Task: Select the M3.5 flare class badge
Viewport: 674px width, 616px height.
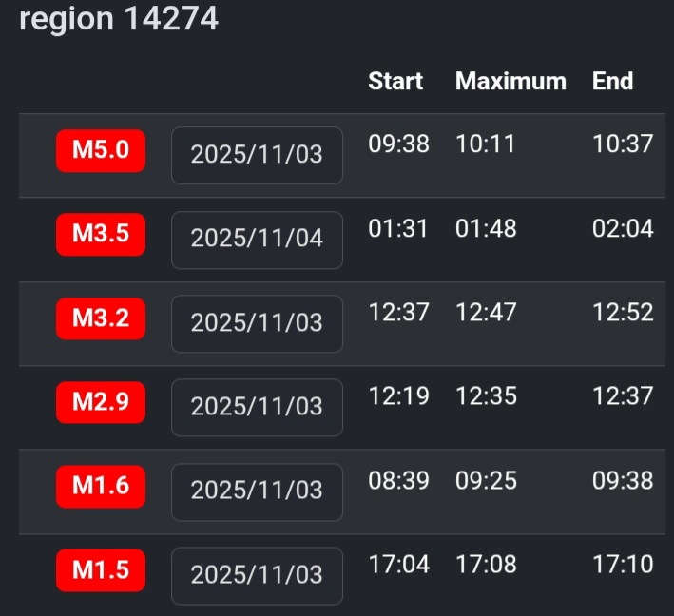Action: tap(101, 235)
